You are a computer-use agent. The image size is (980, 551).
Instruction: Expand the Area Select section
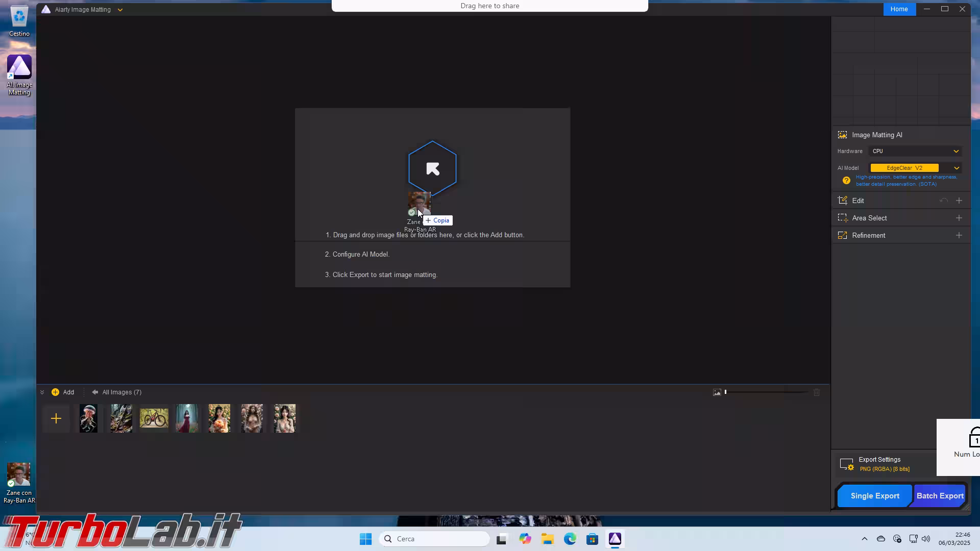click(959, 218)
